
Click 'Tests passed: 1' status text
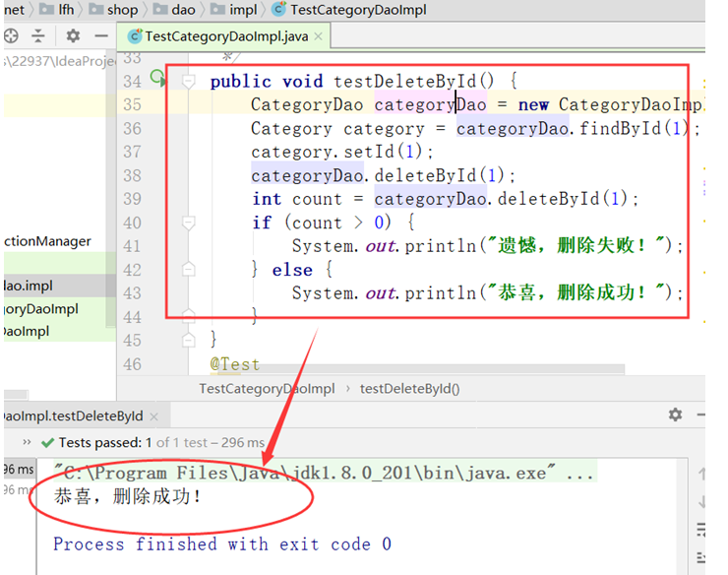point(105,442)
